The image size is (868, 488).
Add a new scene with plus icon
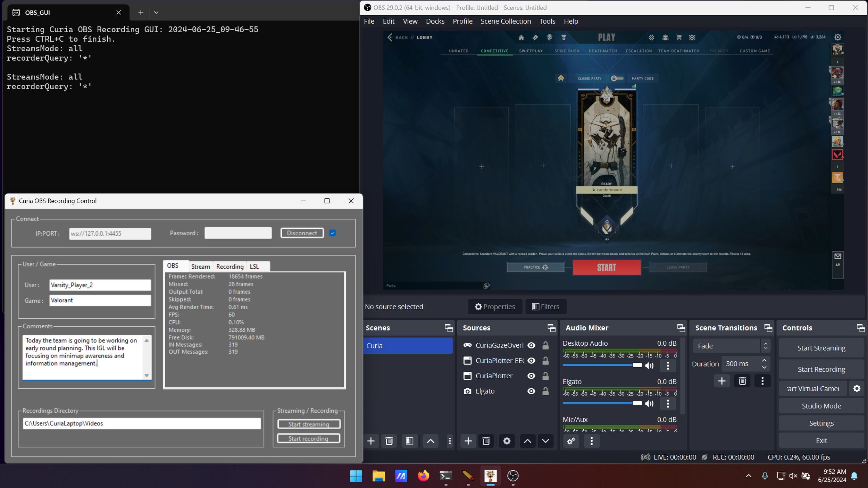(x=371, y=441)
